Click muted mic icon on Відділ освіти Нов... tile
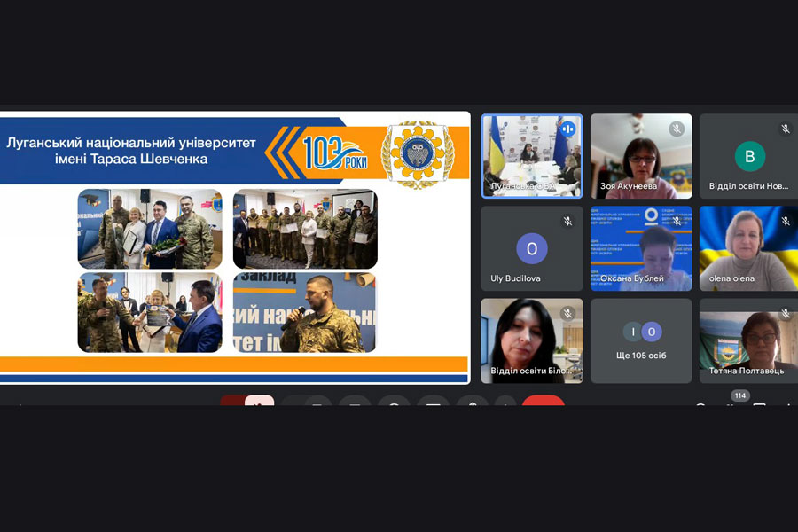This screenshot has width=798, height=532. point(786,129)
